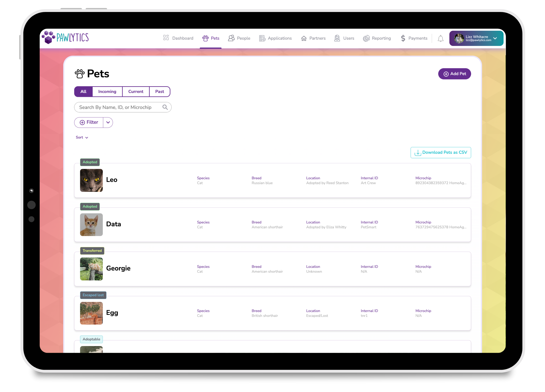Open the Users page

click(x=344, y=38)
